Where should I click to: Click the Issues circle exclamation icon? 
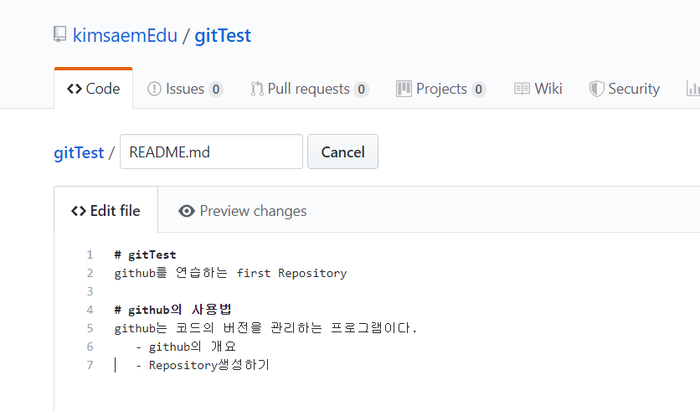point(154,89)
